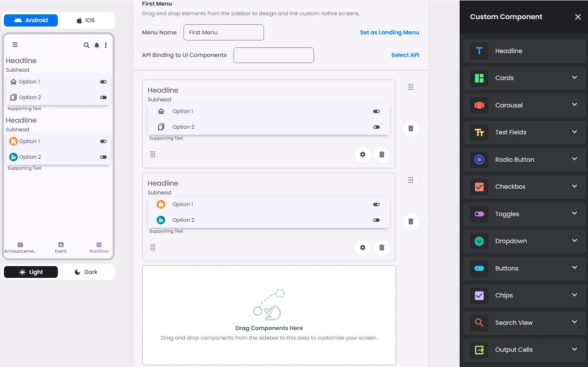This screenshot has height=367, width=588.
Task: Switch preview to iOS tab
Action: 86,20
